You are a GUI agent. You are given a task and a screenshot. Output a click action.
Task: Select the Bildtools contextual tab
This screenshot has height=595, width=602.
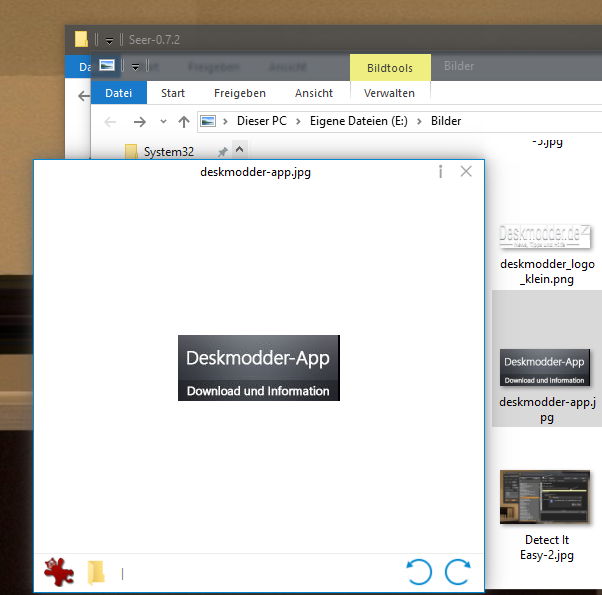coord(390,68)
